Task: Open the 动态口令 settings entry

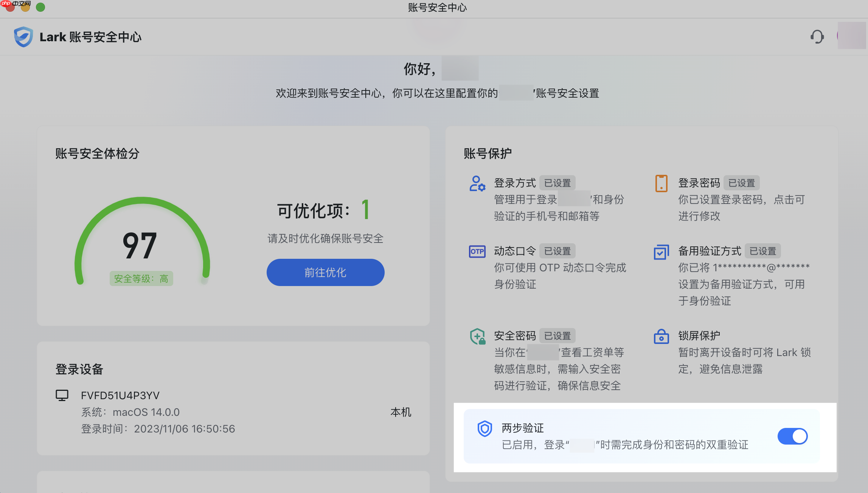Action: click(x=547, y=267)
